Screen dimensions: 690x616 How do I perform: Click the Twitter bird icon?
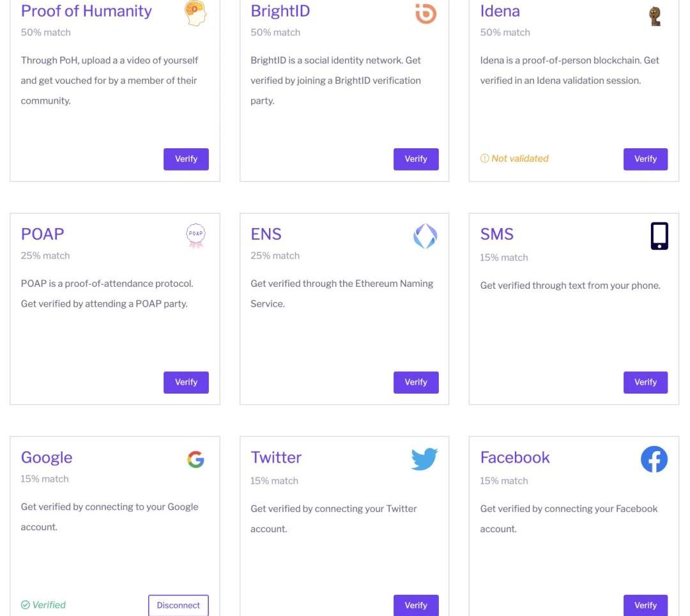point(424,459)
